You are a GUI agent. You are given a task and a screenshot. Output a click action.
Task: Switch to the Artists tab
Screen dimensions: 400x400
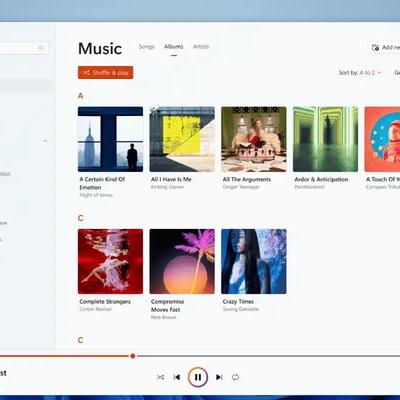[201, 47]
